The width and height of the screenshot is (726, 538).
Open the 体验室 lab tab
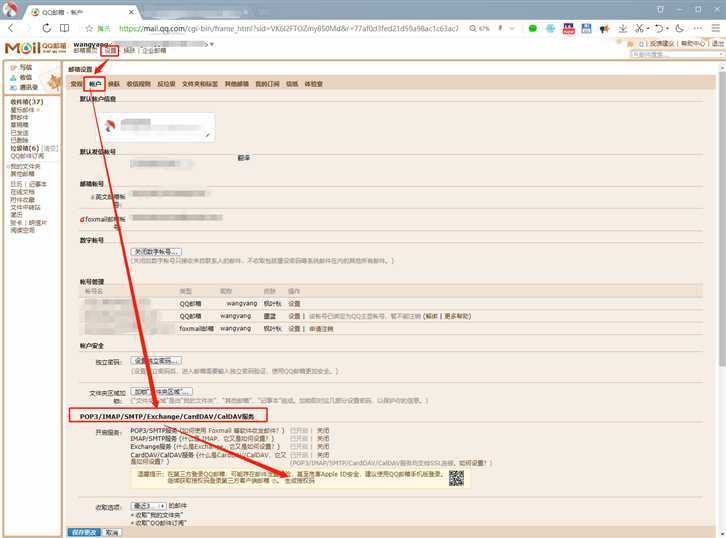click(x=313, y=84)
